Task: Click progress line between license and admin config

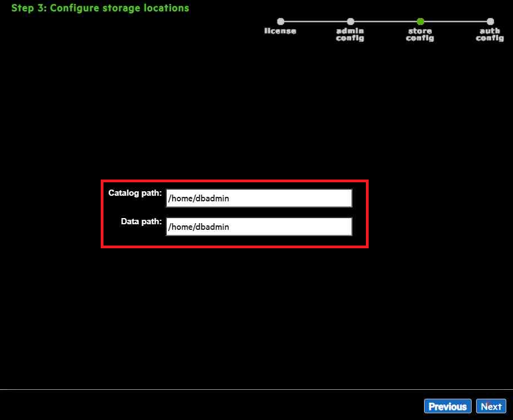Action: [315, 22]
